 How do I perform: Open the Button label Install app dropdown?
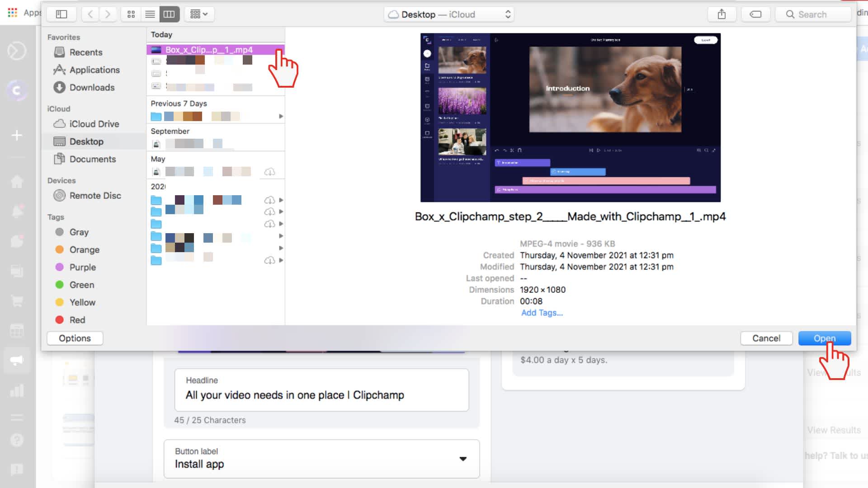click(322, 459)
